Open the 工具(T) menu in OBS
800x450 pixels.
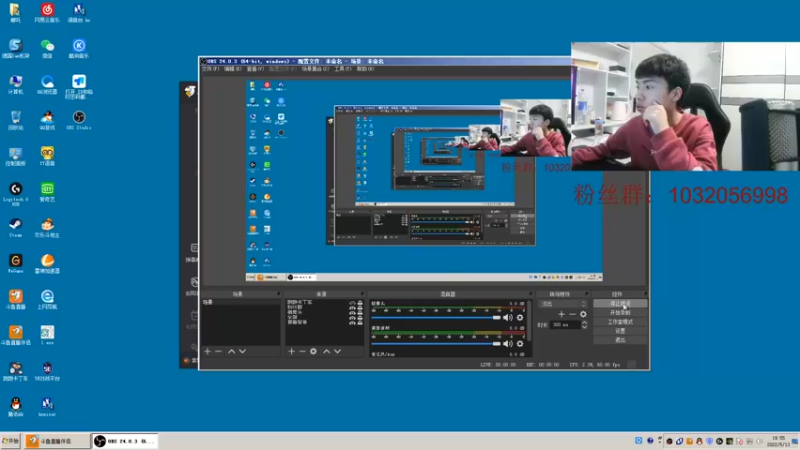[x=342, y=69]
